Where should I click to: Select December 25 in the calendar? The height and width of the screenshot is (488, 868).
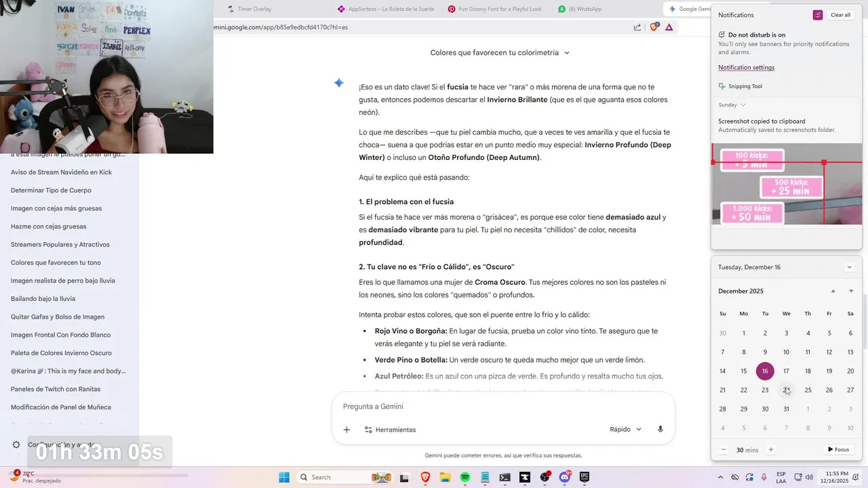808,390
